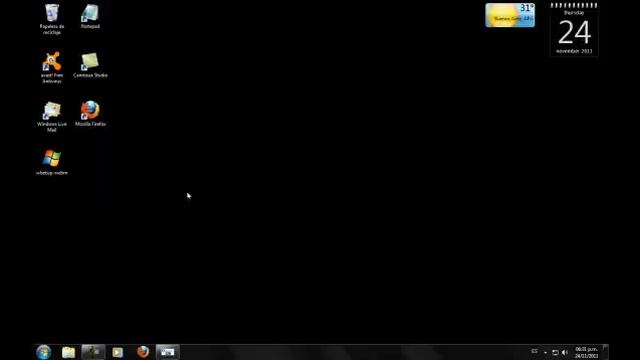Select the Mozilla Firefox desktop shortcut

pyautogui.click(x=90, y=114)
